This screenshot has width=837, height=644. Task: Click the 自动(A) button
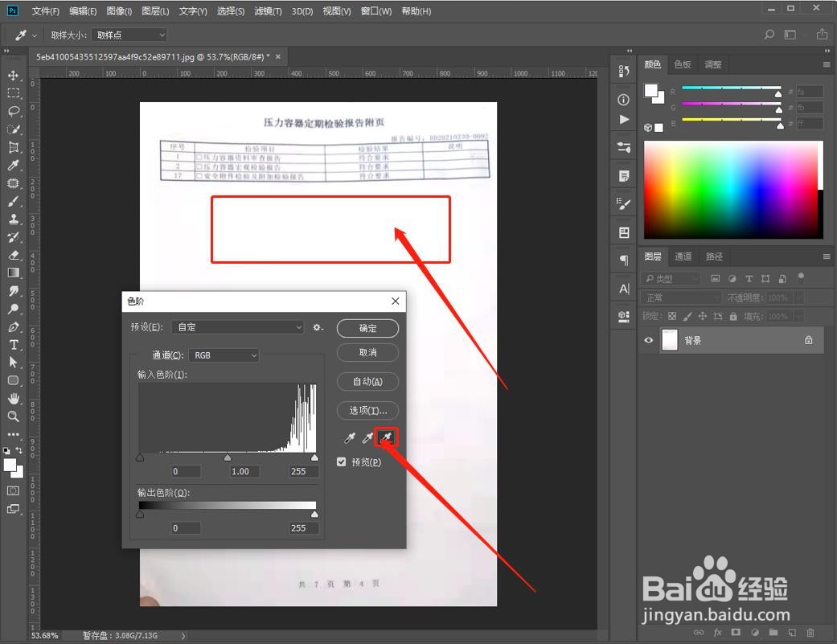pos(367,381)
